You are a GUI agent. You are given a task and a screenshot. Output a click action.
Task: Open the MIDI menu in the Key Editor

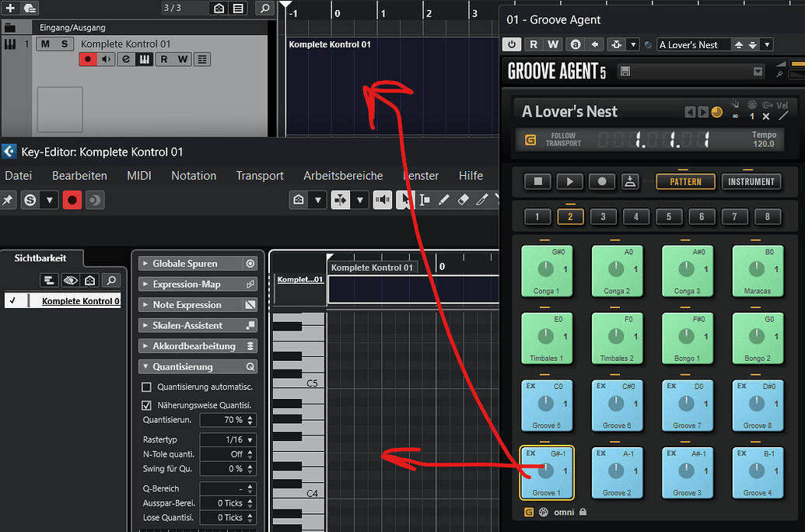coord(138,175)
